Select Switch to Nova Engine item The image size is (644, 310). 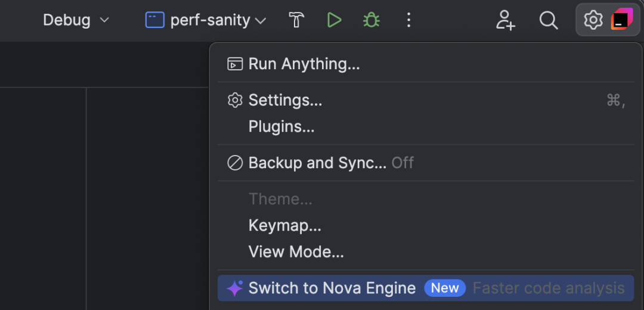point(426,288)
